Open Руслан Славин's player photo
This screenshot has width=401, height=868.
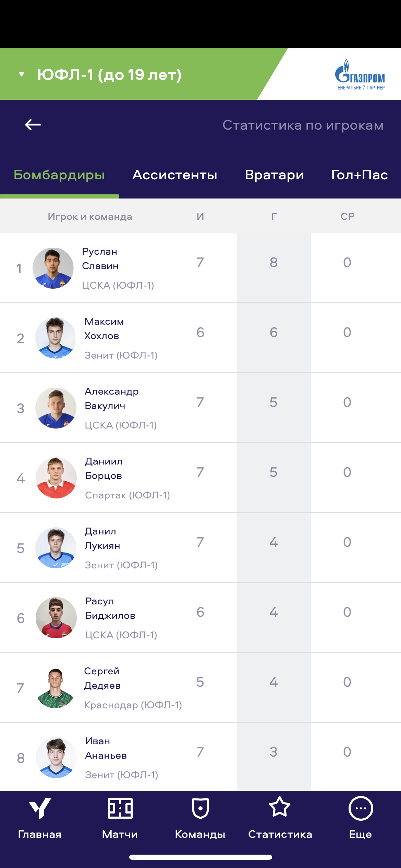(x=53, y=268)
